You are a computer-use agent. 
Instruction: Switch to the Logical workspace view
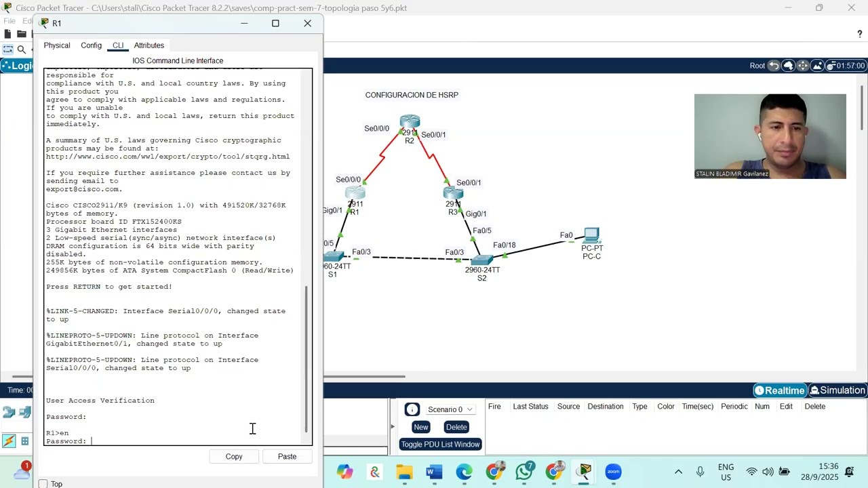17,66
